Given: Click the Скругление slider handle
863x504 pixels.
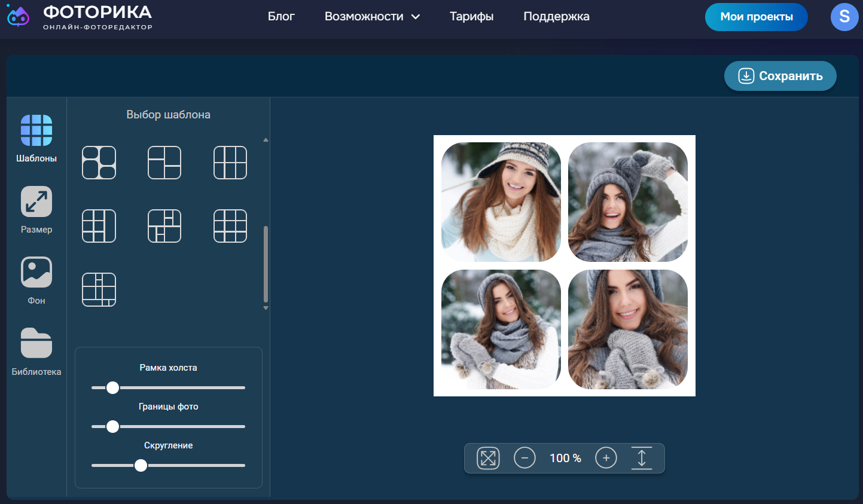Looking at the screenshot, I should 141,465.
